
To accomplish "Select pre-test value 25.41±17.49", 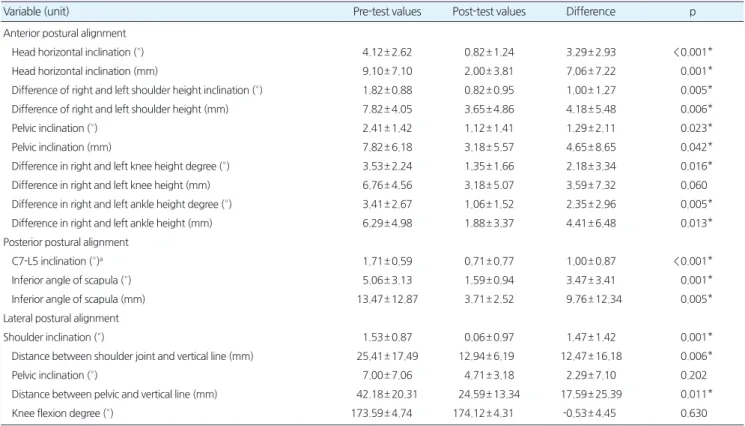I will 387,356.
